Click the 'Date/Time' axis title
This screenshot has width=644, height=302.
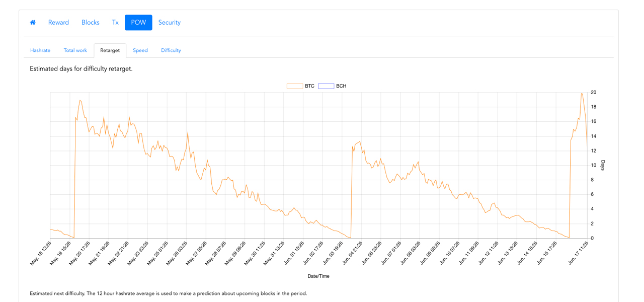tap(318, 276)
